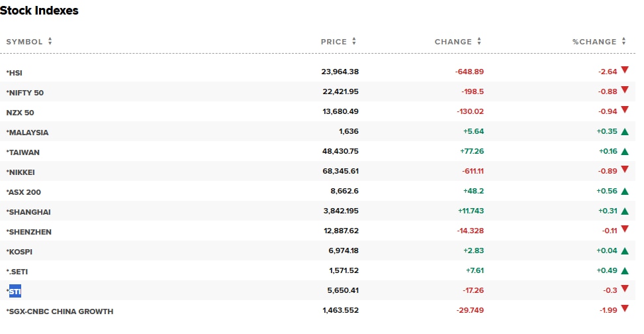Click HSI change value -648.89

pyautogui.click(x=469, y=72)
